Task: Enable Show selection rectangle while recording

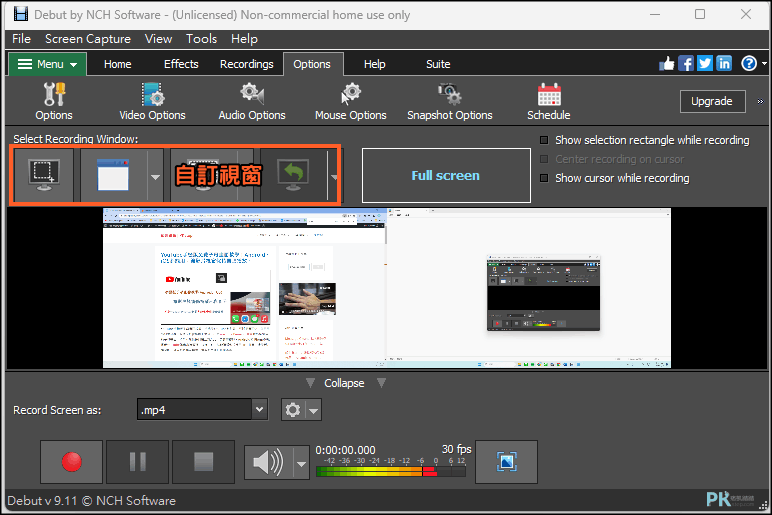Action: (x=544, y=140)
